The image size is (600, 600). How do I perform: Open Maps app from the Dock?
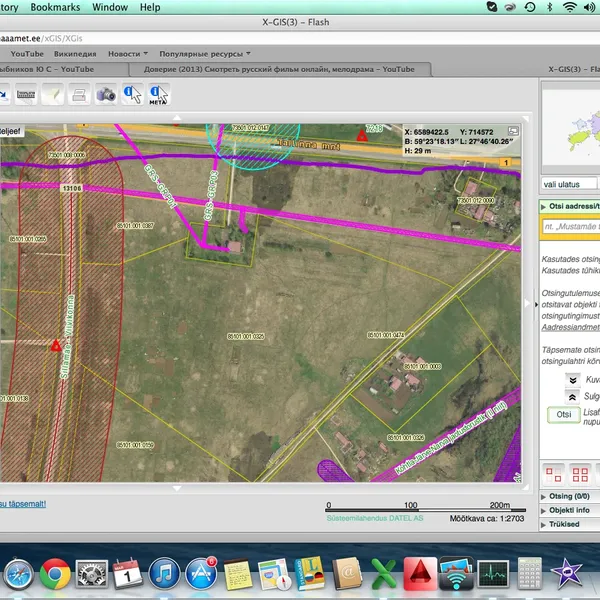pyautogui.click(x=274, y=574)
